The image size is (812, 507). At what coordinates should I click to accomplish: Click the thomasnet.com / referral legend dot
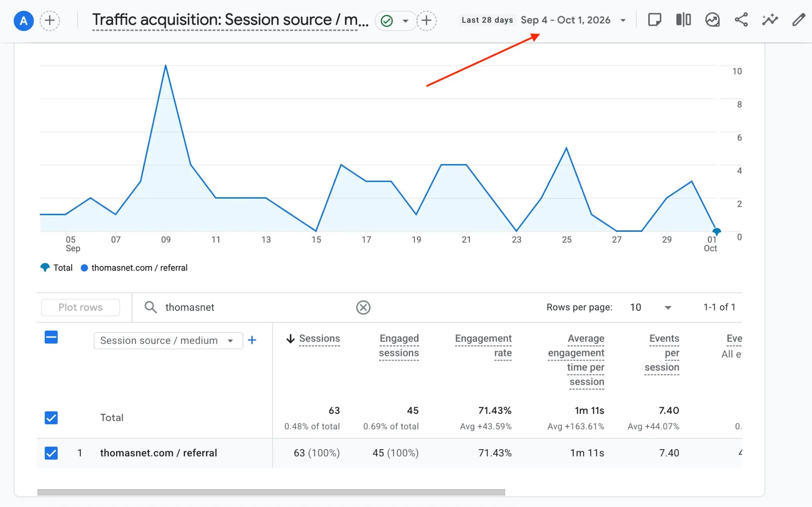(x=84, y=268)
